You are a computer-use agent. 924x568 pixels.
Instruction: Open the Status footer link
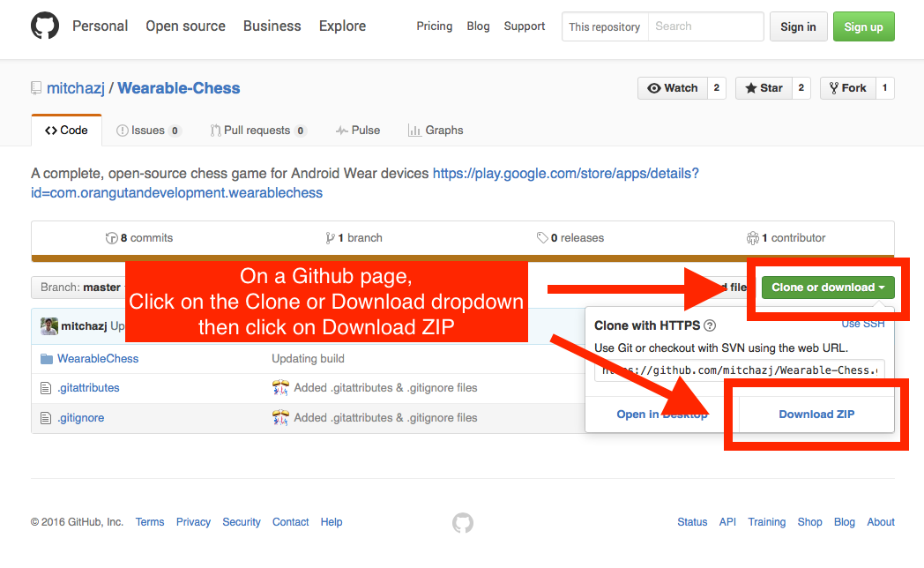coord(692,522)
